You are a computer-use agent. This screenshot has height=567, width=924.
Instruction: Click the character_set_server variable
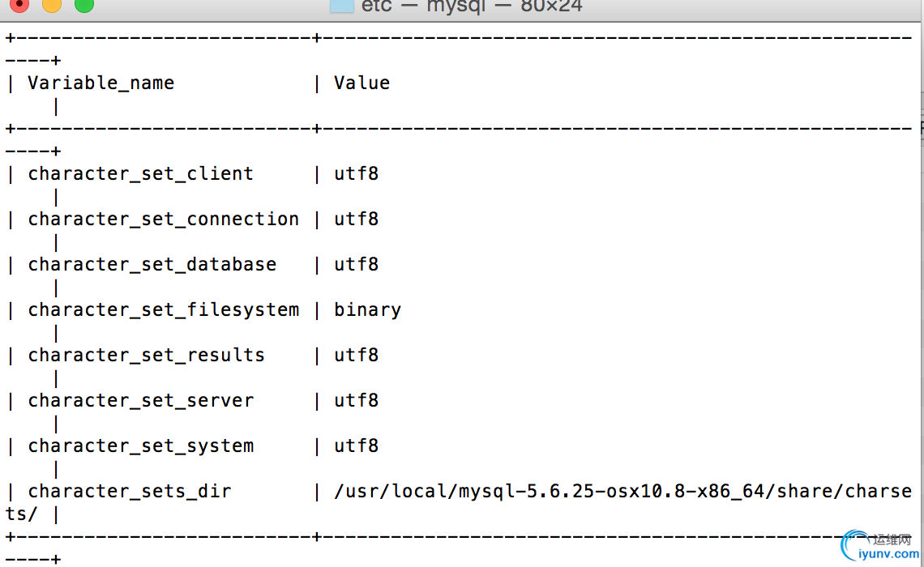pyautogui.click(x=141, y=400)
